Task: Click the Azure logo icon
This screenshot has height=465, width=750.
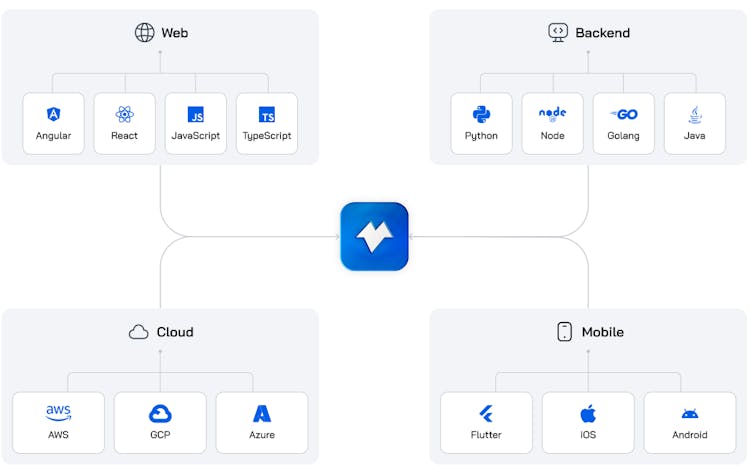Action: 262,414
